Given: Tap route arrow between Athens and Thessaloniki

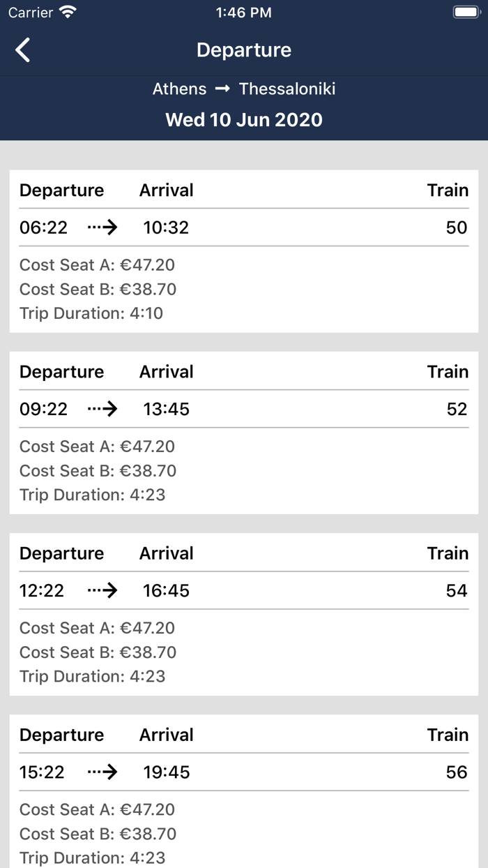Looking at the screenshot, I should click(x=222, y=89).
